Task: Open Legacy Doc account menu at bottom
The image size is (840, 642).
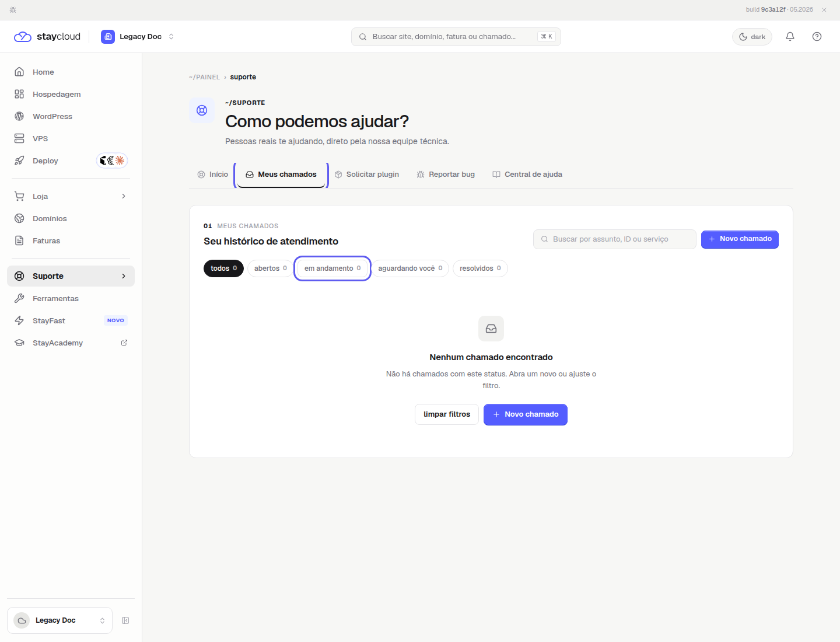Action: [60, 620]
